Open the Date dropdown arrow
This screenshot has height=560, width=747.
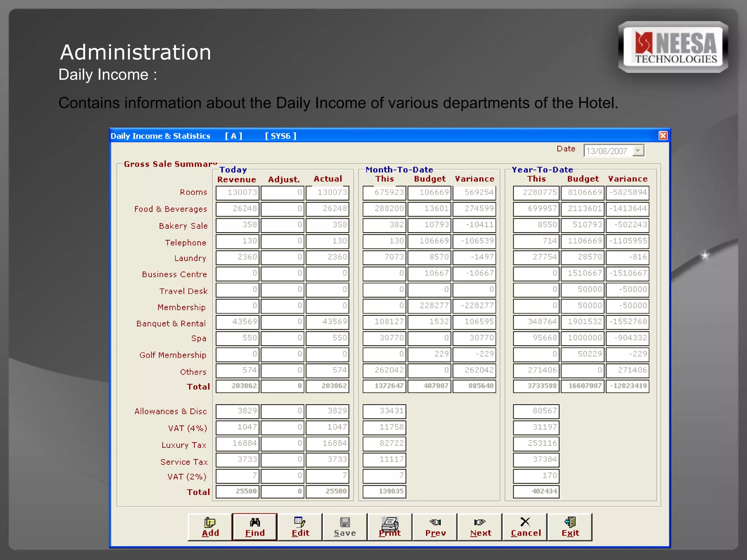coord(638,151)
